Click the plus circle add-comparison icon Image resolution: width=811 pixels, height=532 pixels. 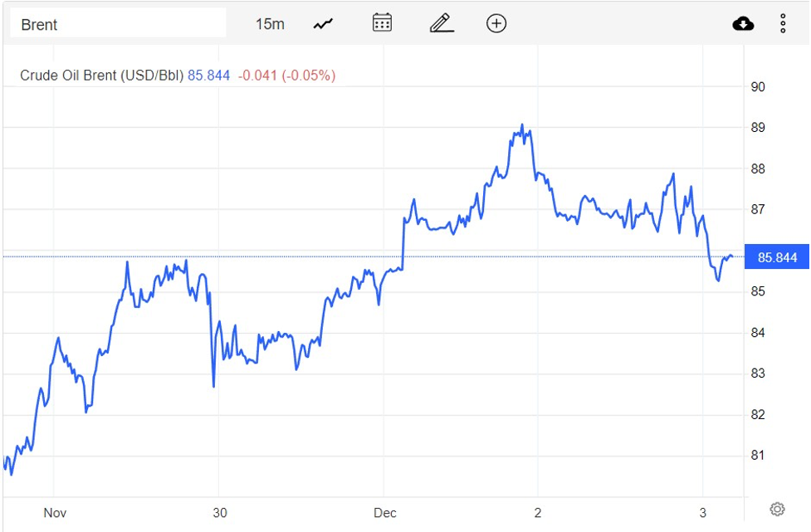[496, 23]
